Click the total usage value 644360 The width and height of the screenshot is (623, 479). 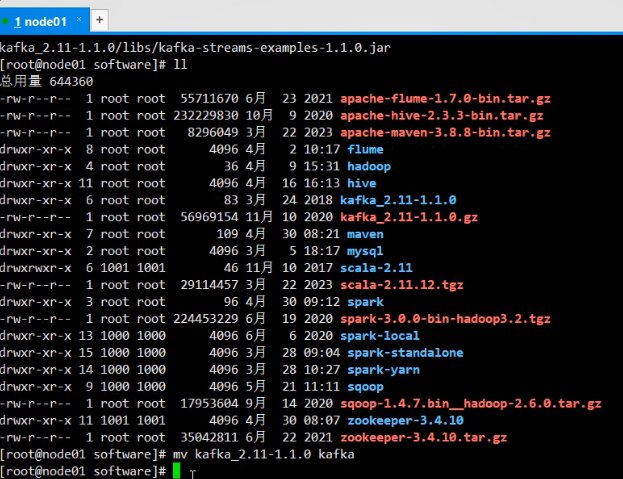(x=71, y=81)
